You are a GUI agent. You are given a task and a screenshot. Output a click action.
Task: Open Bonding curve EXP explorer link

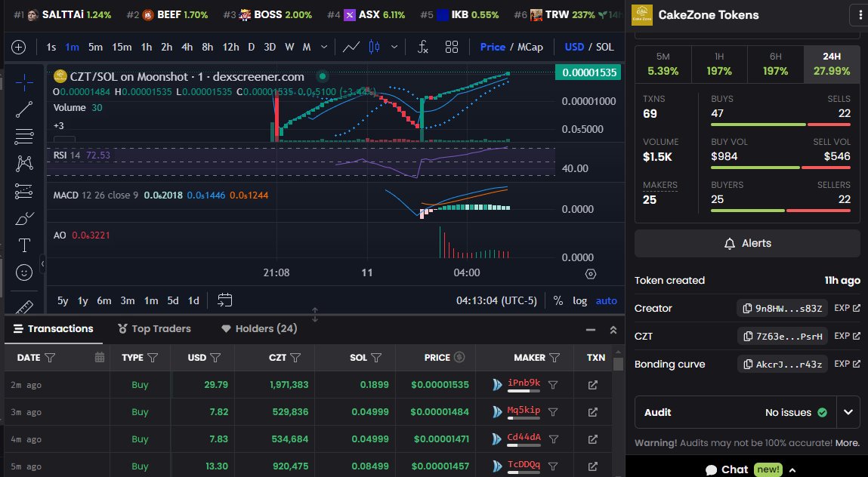(x=847, y=364)
